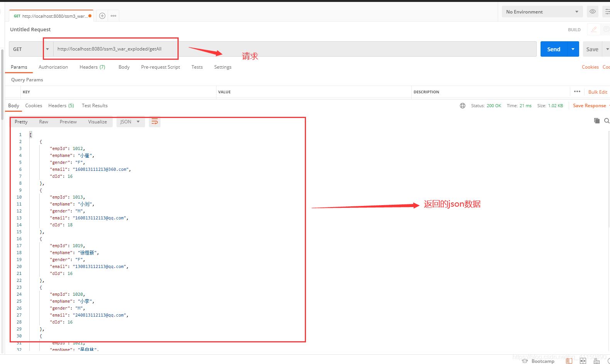This screenshot has width=610, height=364.
Task: Open the Save Response dropdown
Action: coord(591,106)
